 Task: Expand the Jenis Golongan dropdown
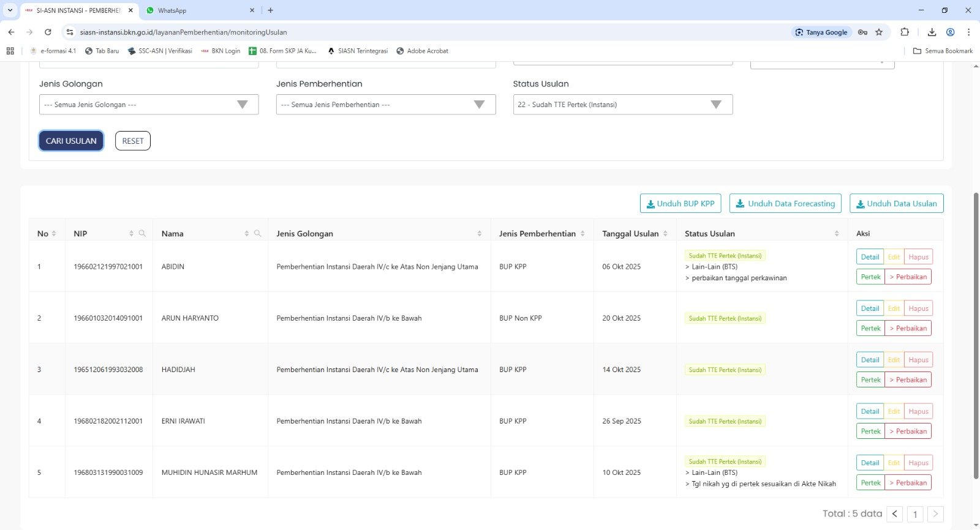(x=149, y=105)
